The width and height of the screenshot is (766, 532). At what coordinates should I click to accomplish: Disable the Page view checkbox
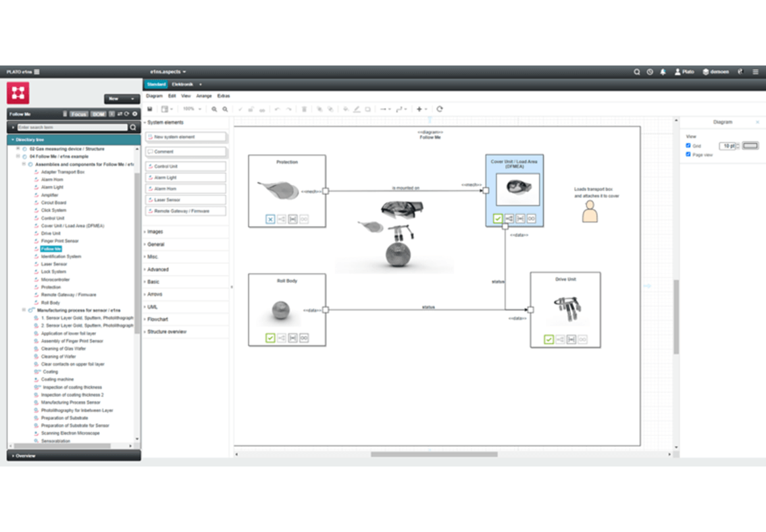(x=688, y=155)
